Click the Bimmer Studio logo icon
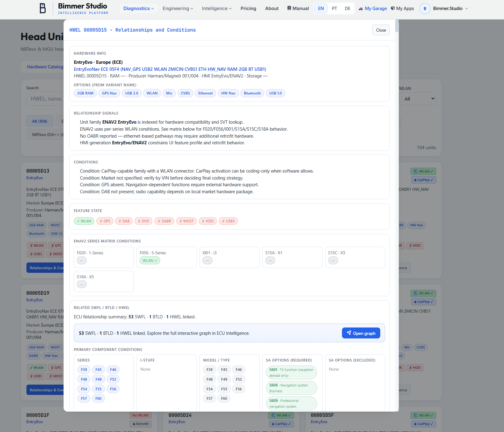Viewport: 504px width, 432px height. point(43,8)
